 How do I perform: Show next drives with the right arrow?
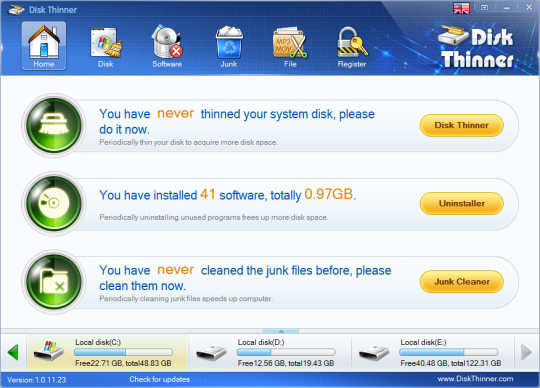(x=526, y=352)
